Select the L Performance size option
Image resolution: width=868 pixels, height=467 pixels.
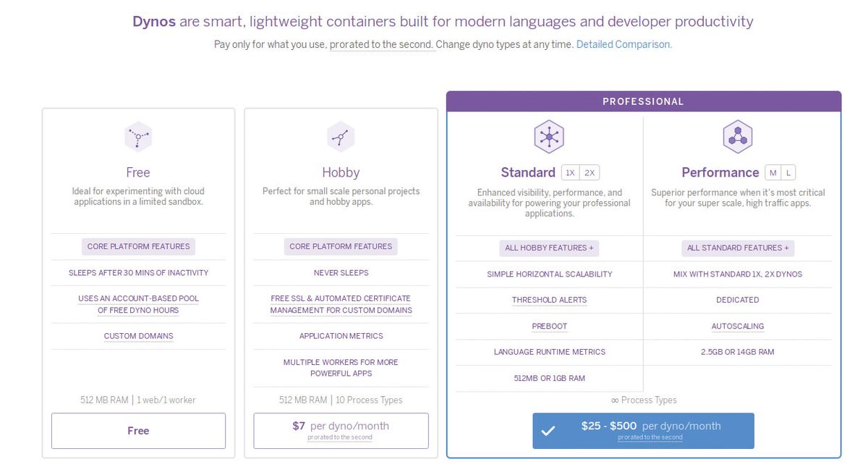[786, 172]
